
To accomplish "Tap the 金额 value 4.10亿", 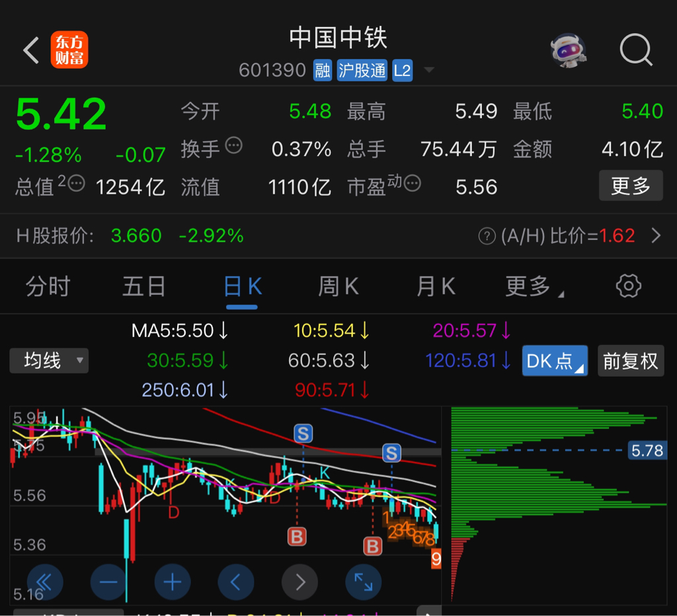I will pyautogui.click(x=633, y=149).
